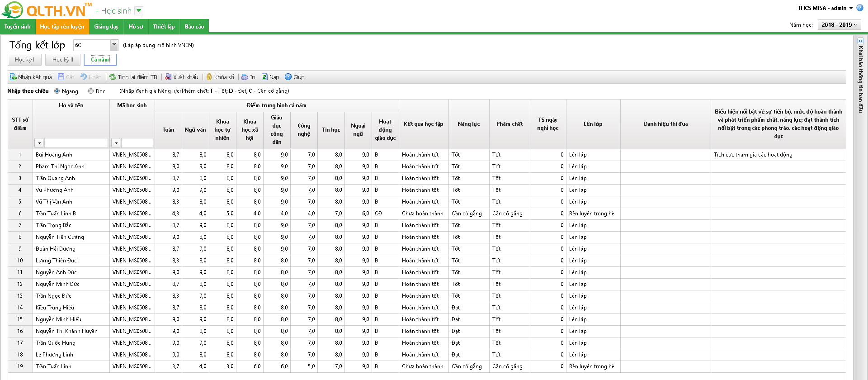Viewport: 868px width, 380px height.
Task: Open the Năm học 2018 - 2019 dropdown
Action: tap(839, 25)
